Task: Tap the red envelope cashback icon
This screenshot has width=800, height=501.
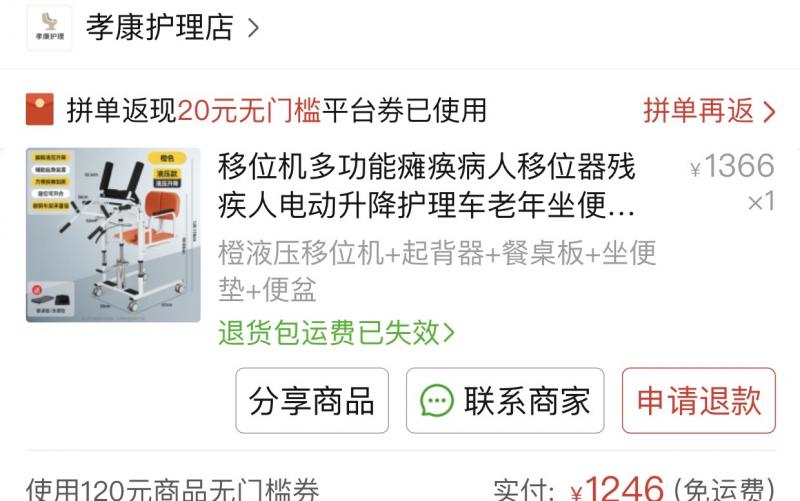Action: pos(40,109)
